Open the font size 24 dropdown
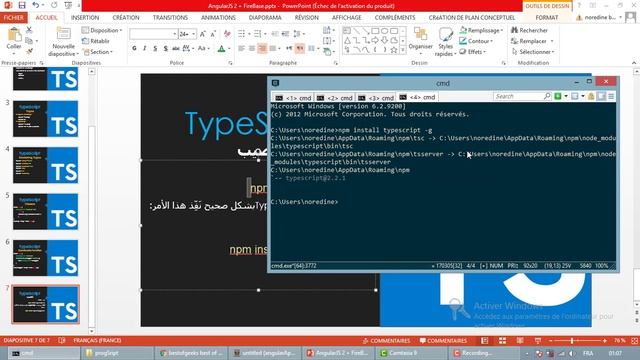The image size is (640, 360). pyautogui.click(x=194, y=34)
